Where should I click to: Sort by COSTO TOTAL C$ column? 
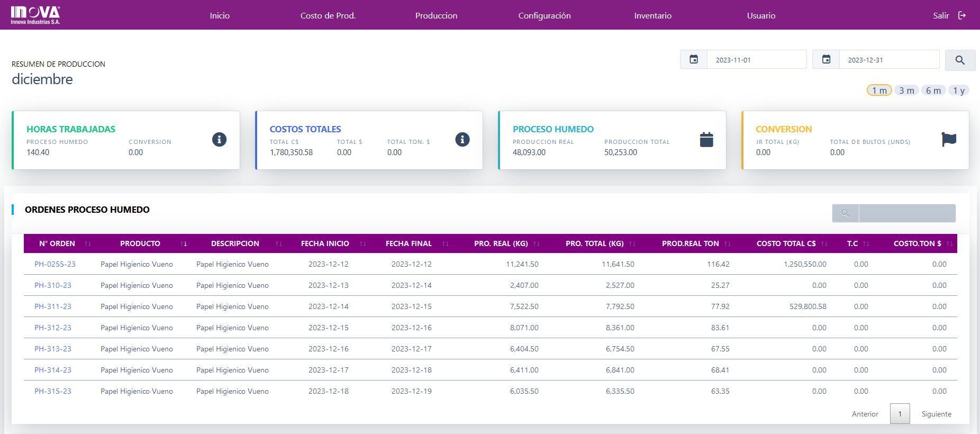(824, 243)
